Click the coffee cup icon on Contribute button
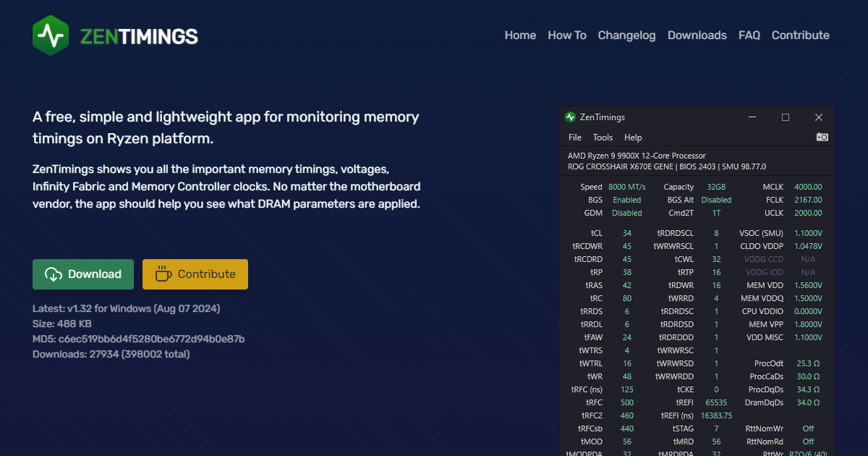The image size is (868, 456). [x=163, y=274]
